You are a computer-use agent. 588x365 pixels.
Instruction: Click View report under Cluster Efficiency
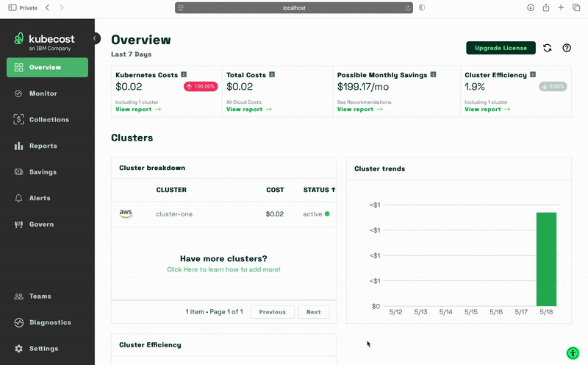487,109
